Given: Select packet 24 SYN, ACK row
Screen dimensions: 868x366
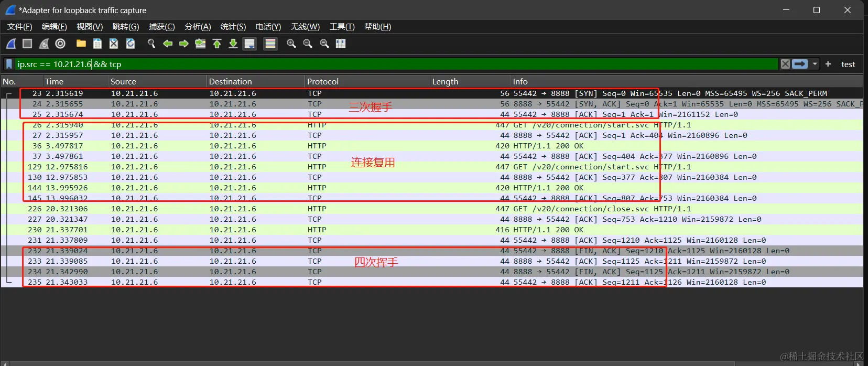Looking at the screenshot, I should (432, 104).
